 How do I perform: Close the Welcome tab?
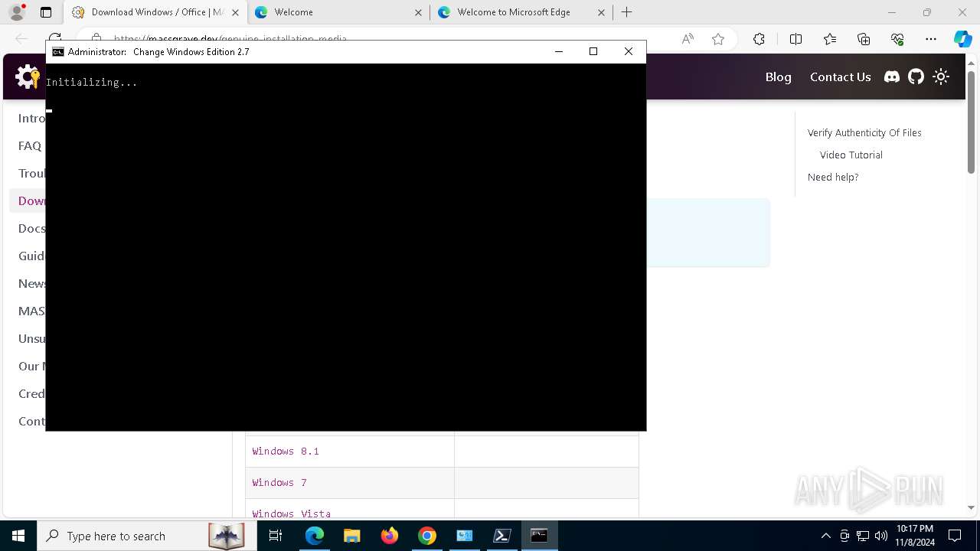tap(418, 12)
